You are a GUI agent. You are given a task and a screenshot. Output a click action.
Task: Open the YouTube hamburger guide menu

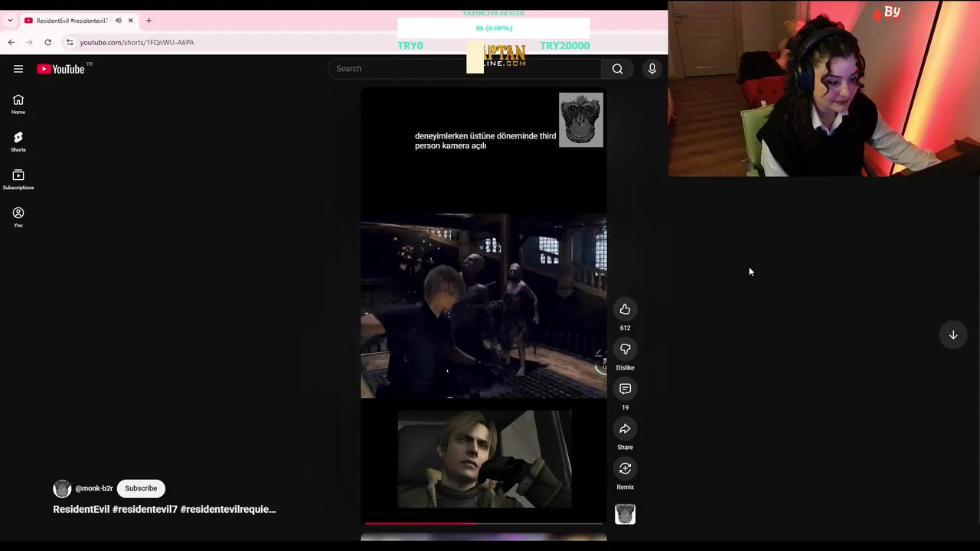[18, 69]
